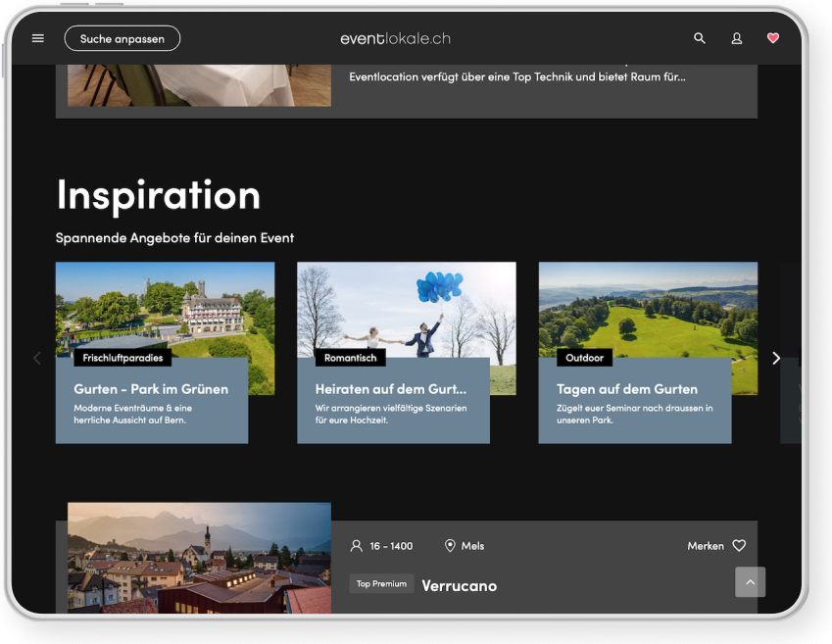The image size is (832, 644).
Task: Open Gurten – Park im Grünen card title
Action: pos(151,389)
